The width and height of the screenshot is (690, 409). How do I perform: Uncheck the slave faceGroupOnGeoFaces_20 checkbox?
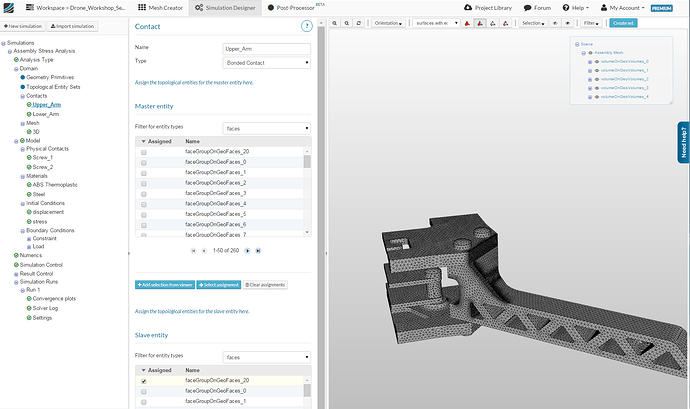pyautogui.click(x=144, y=381)
